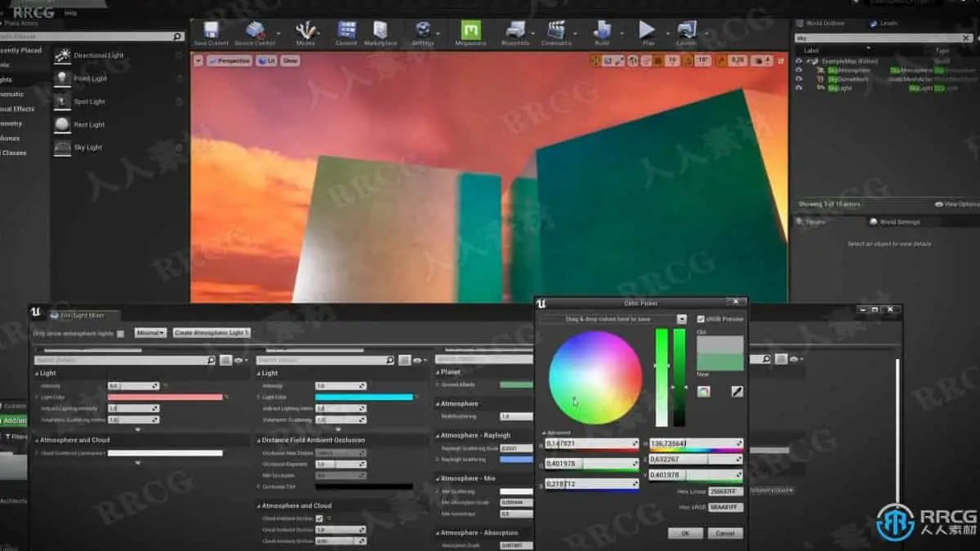Viewport: 980px width, 551px height.
Task: Click the pink Light Color swatch
Action: pos(165,398)
